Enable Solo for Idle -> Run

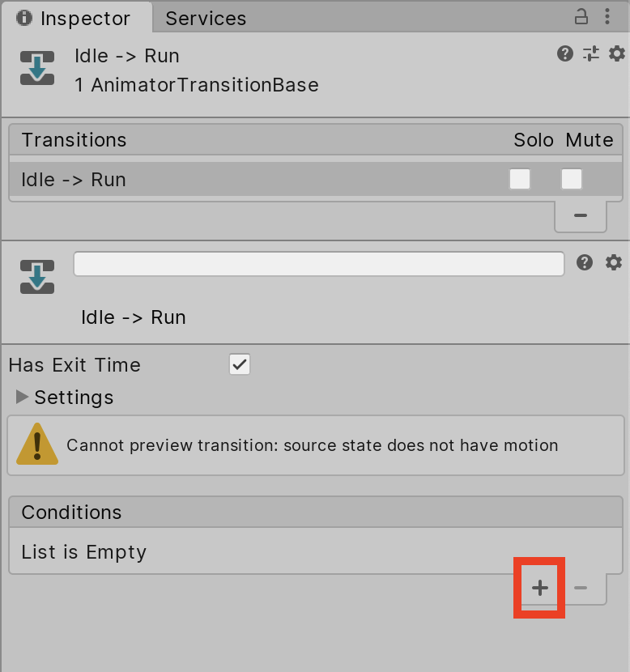click(520, 179)
